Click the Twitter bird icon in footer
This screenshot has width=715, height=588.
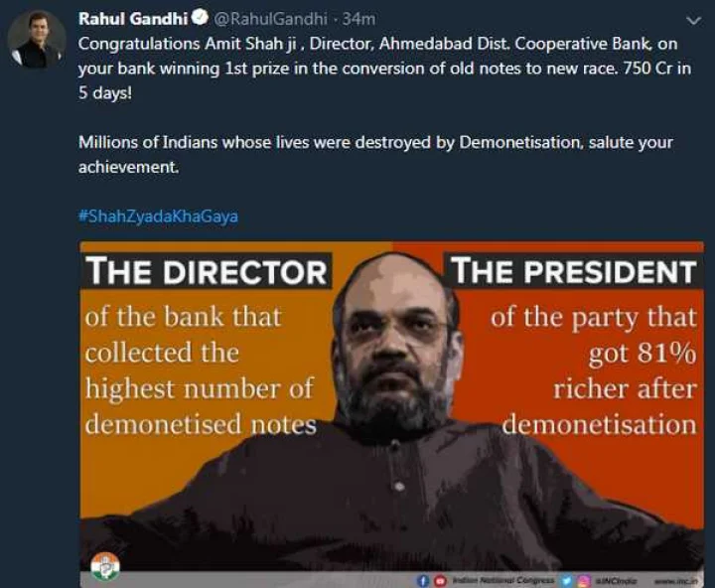tap(567, 581)
